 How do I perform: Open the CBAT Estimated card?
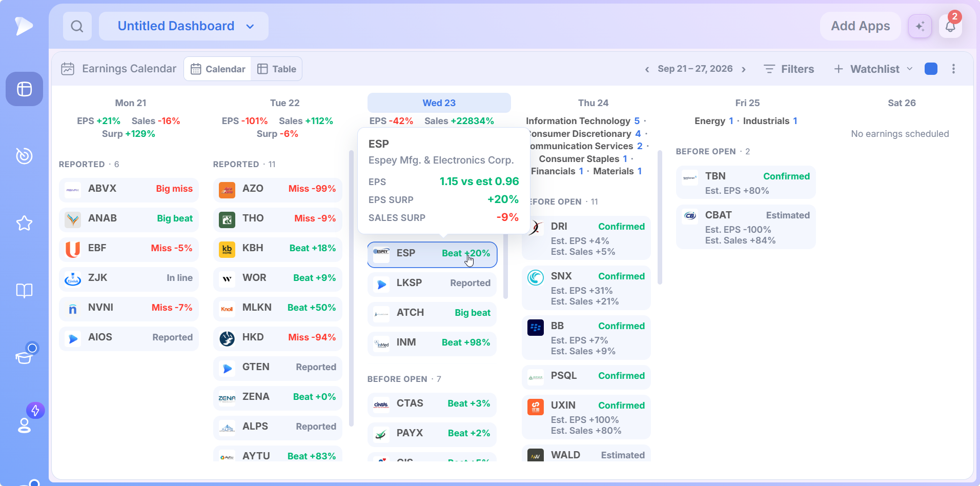point(746,227)
